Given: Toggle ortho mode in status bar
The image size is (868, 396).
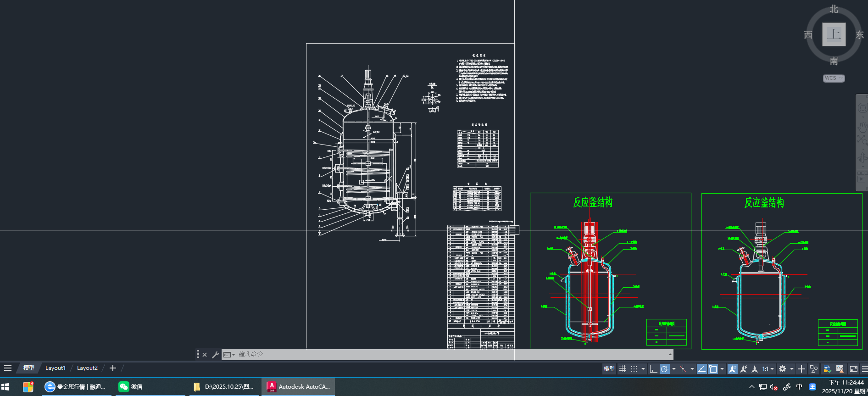Looking at the screenshot, I should pos(653,369).
